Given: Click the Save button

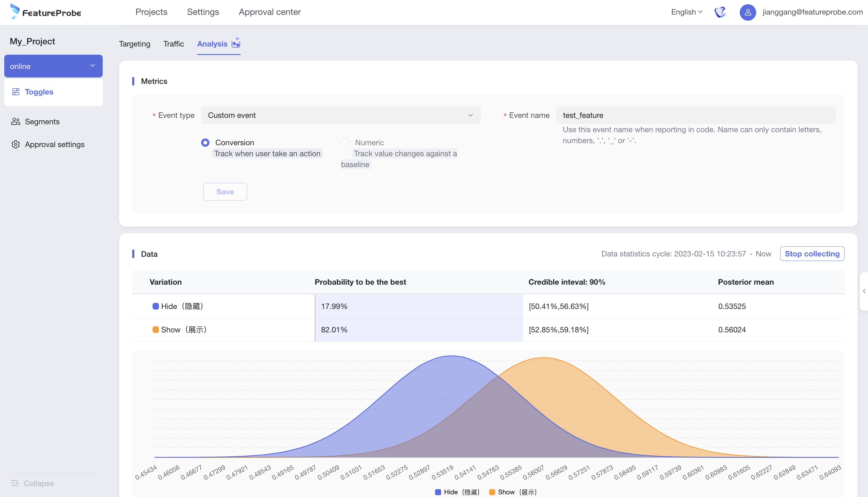Looking at the screenshot, I should (x=225, y=191).
